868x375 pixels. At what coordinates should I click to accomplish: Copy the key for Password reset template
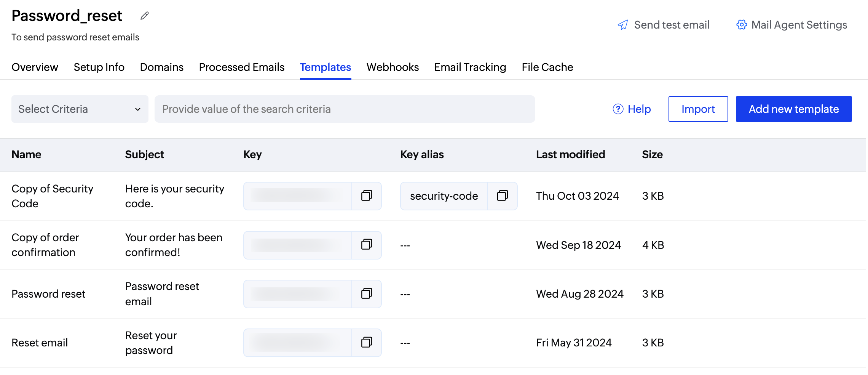pos(366,293)
